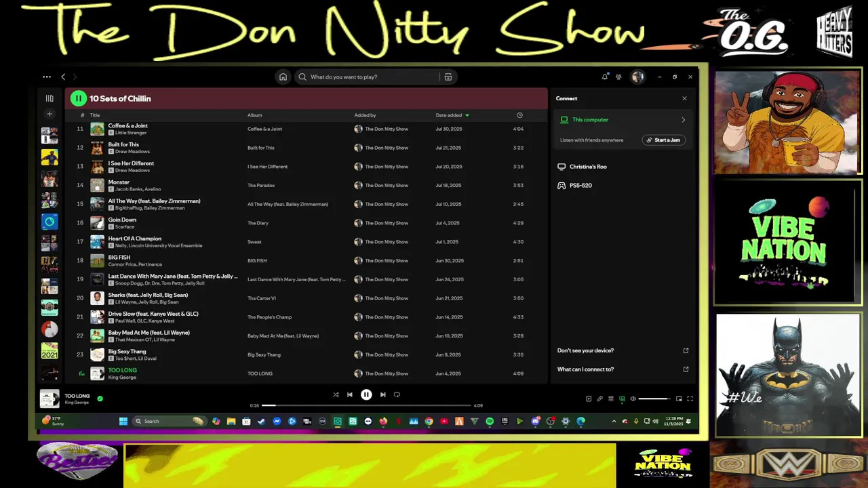Screen dimensions: 868x488
Task: Select track BIG FISH title
Action: coord(119,258)
